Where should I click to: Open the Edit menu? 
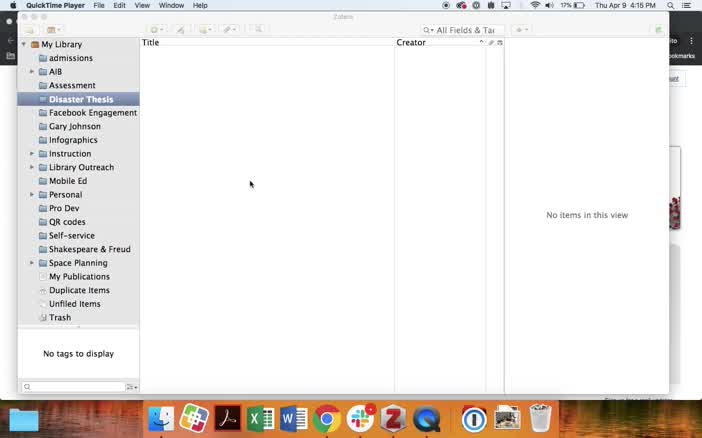point(120,5)
